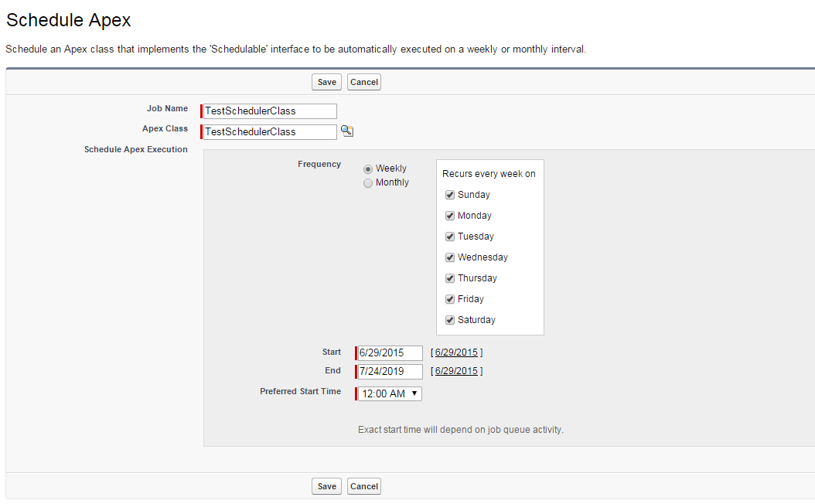Toggle the Tuesday recurrence checkbox
This screenshot has width=815, height=504.
tap(450, 237)
